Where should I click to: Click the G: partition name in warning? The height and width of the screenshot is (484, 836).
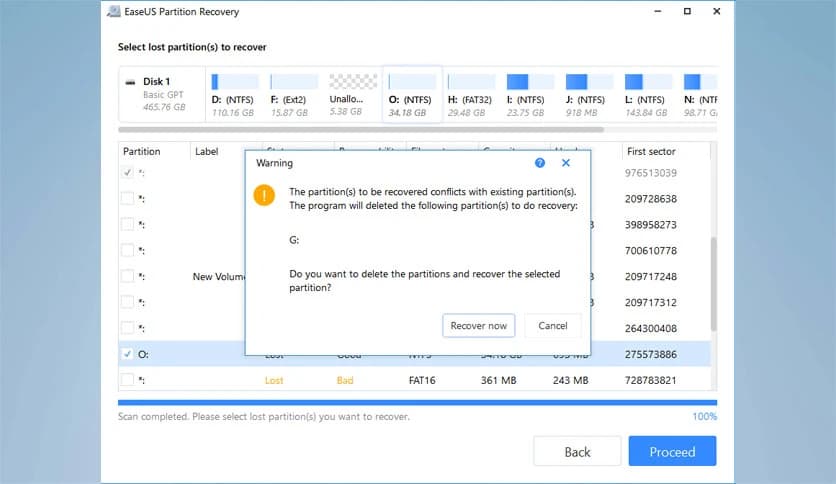(x=294, y=240)
